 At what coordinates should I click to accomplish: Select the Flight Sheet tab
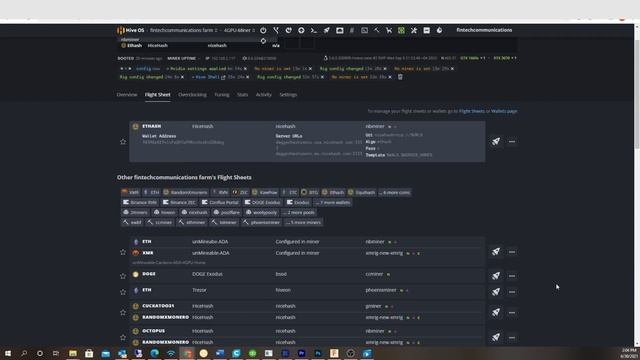point(158,95)
